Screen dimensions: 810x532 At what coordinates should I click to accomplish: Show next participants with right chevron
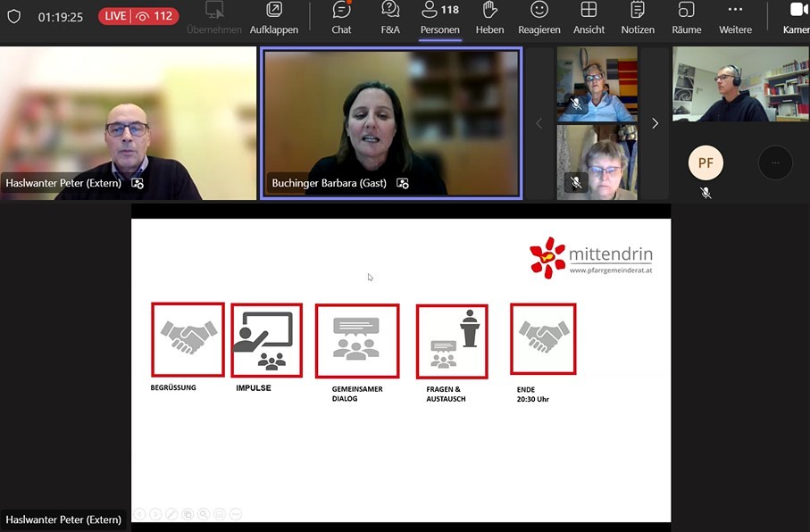pyautogui.click(x=655, y=123)
